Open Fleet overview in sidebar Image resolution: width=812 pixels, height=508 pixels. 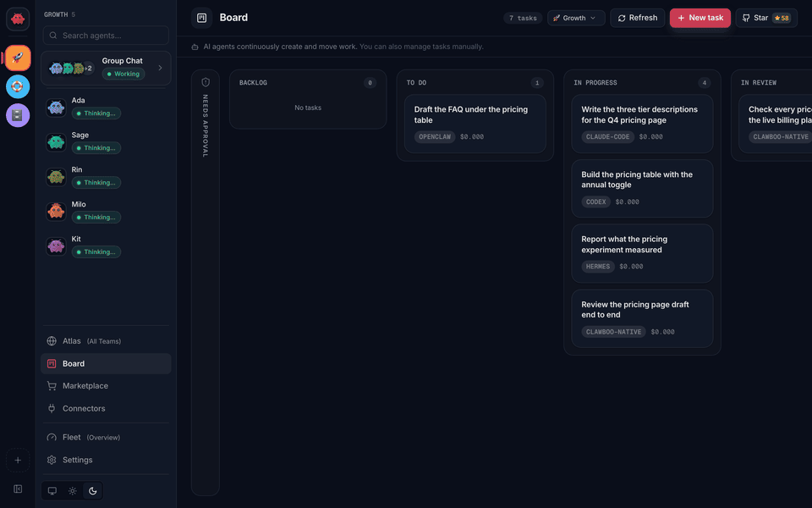[106, 438]
